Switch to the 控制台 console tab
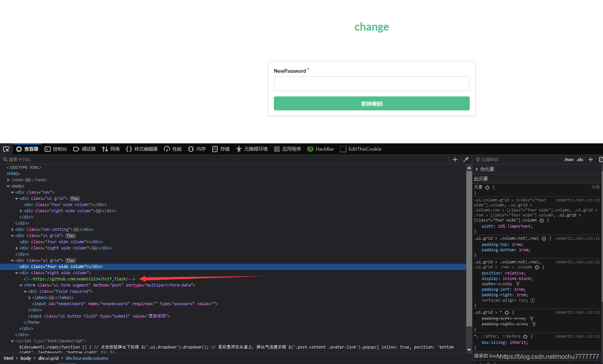603x364 pixels. 56,149
